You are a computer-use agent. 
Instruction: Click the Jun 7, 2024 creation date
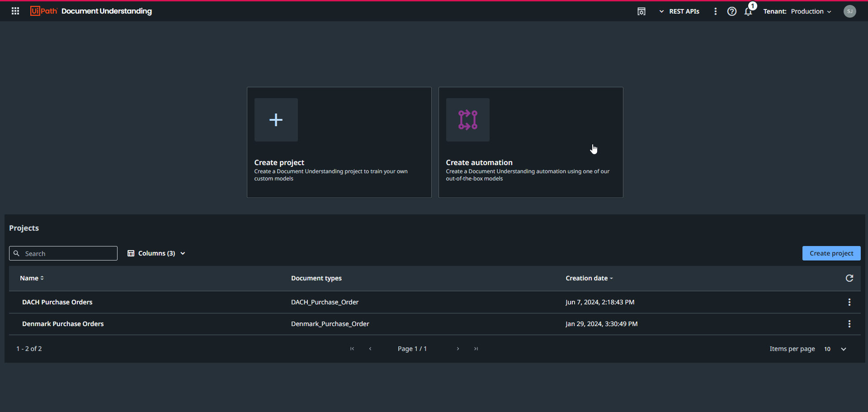(600, 302)
